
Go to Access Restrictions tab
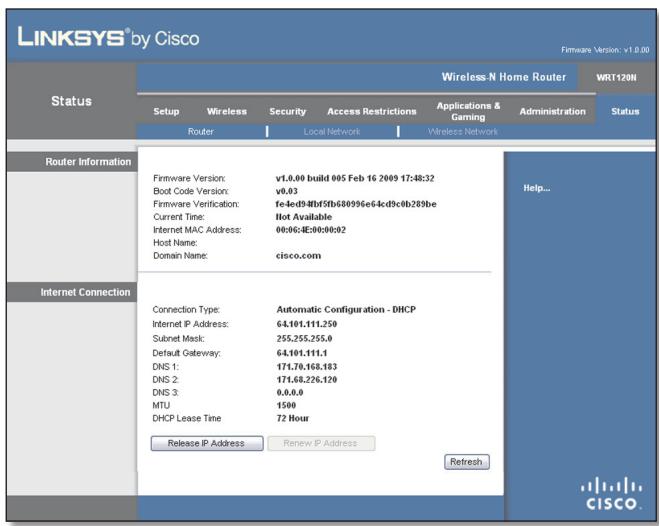point(372,111)
